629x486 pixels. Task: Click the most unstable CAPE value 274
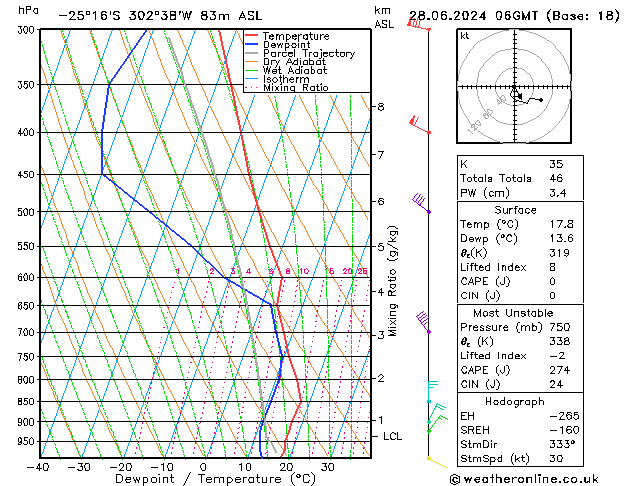tap(560, 370)
